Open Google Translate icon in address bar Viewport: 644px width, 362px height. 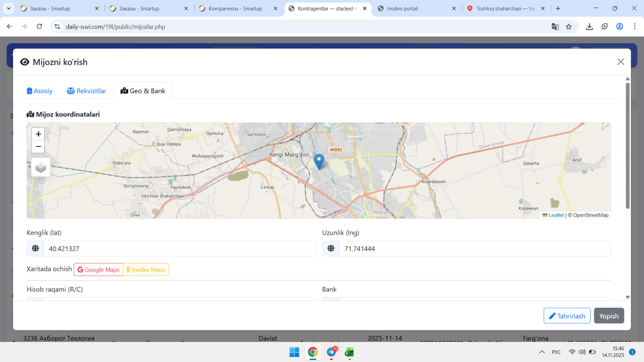coord(555,27)
